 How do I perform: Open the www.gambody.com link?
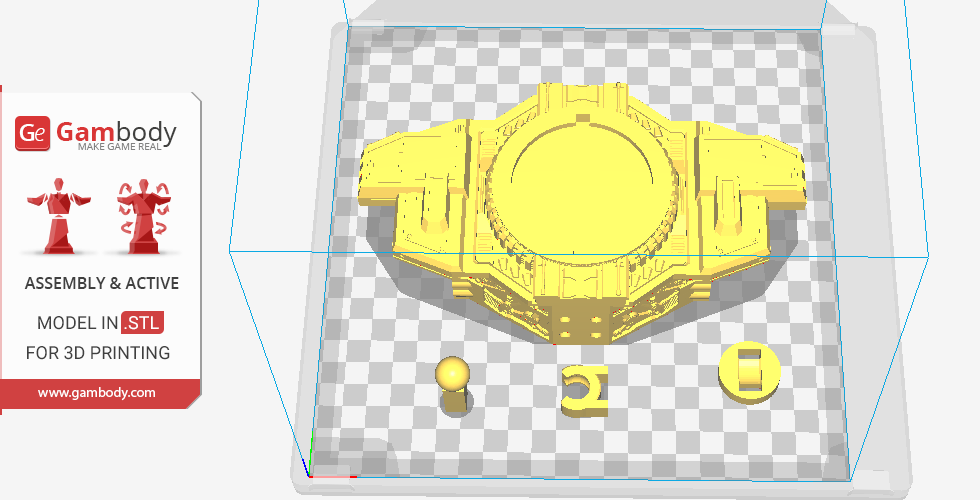(97, 393)
